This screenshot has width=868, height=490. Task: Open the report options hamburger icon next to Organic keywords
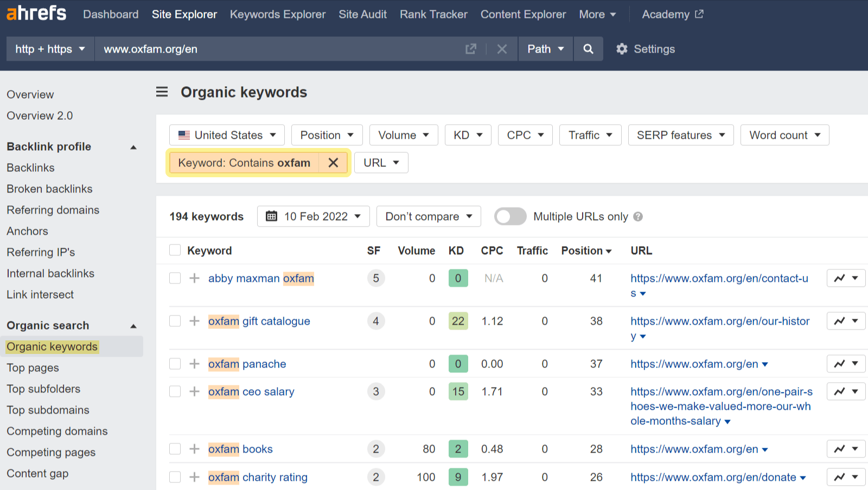(162, 92)
